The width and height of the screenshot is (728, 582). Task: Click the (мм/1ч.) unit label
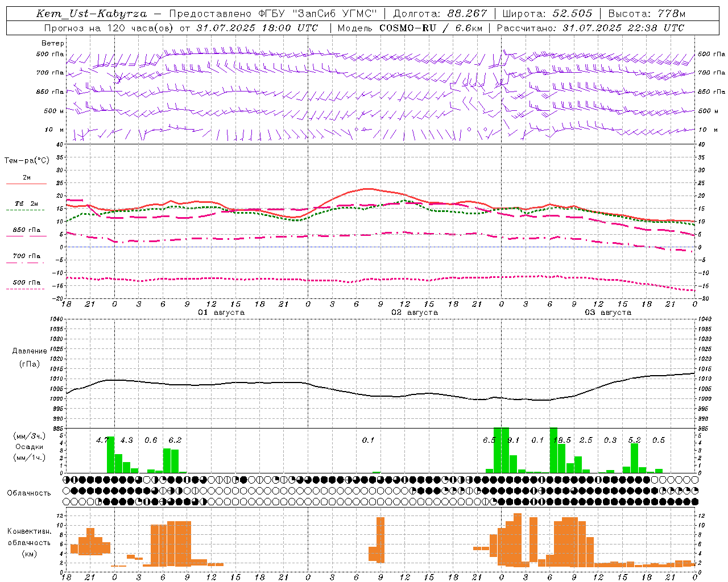[x=29, y=458]
